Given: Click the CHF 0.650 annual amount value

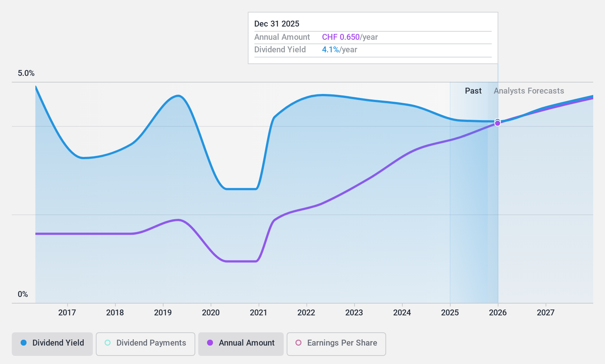Looking at the screenshot, I should tap(340, 37).
